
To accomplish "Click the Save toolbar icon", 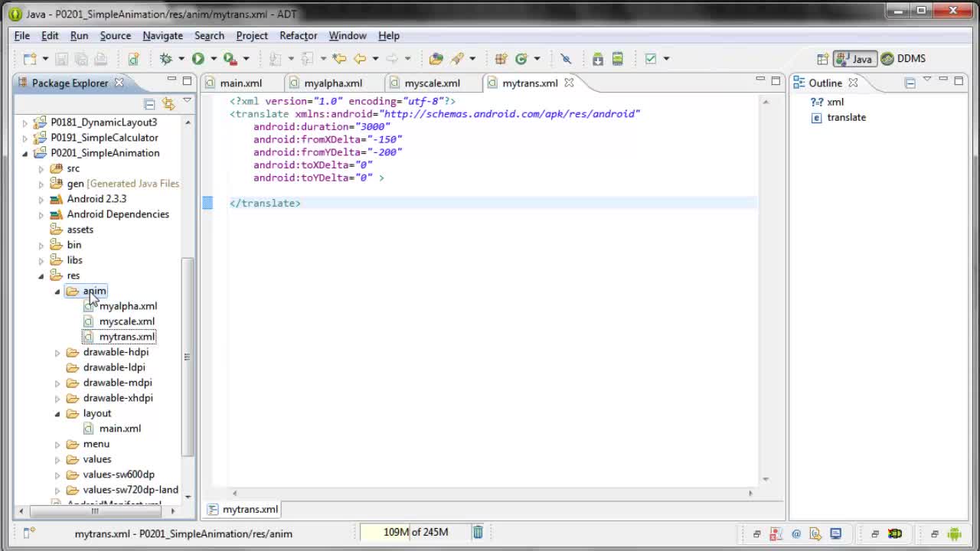I will (62, 59).
